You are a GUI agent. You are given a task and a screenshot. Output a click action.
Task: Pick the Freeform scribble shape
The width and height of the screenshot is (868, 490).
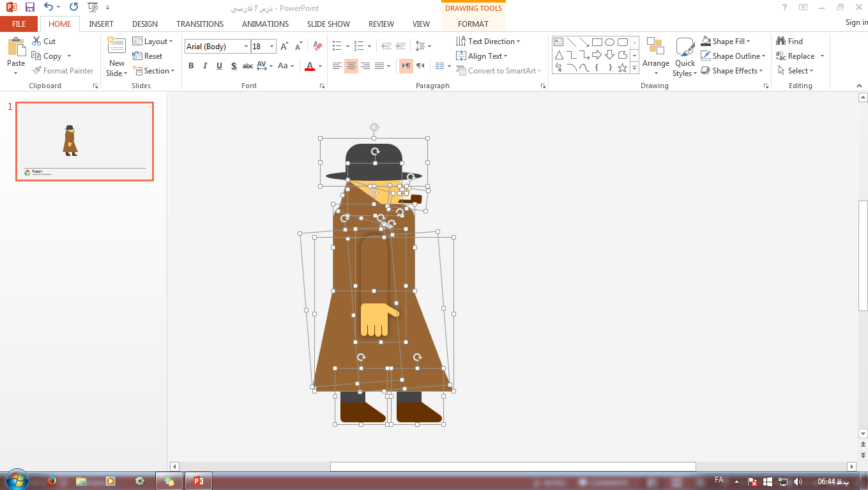[x=559, y=68]
